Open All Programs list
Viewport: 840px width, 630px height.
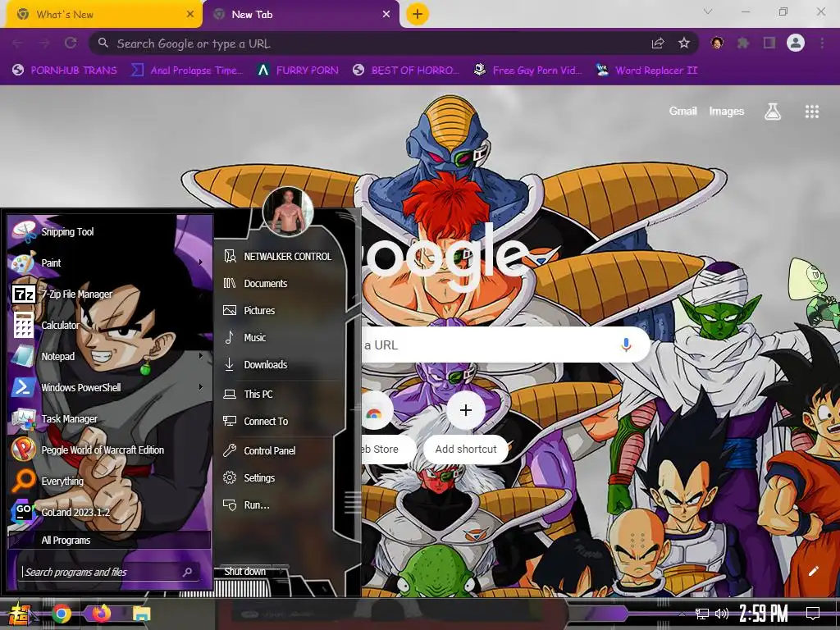point(109,540)
